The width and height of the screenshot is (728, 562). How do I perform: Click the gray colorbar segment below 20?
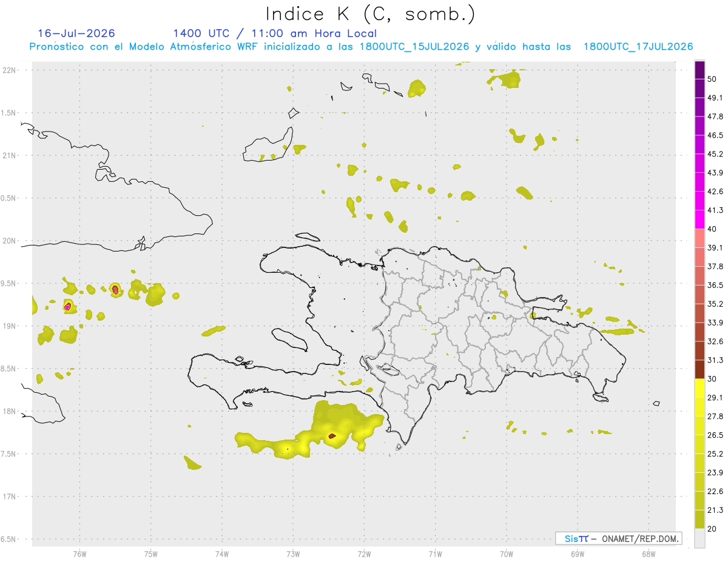point(700,538)
